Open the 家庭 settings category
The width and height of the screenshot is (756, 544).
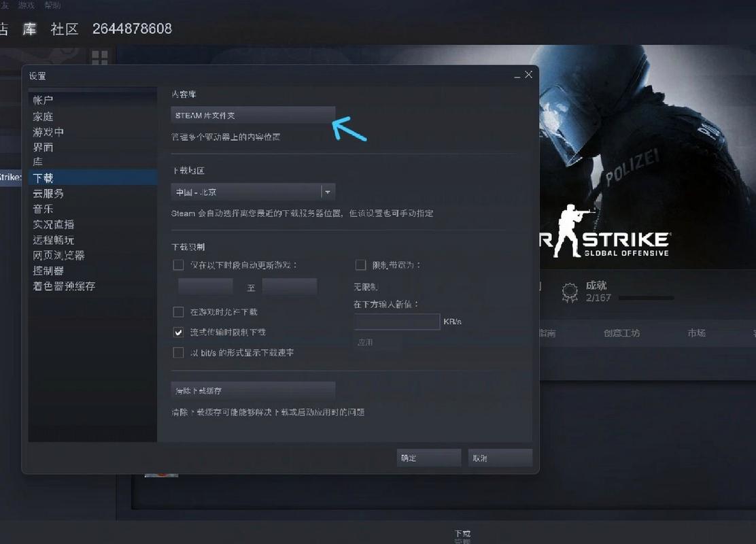click(x=43, y=116)
